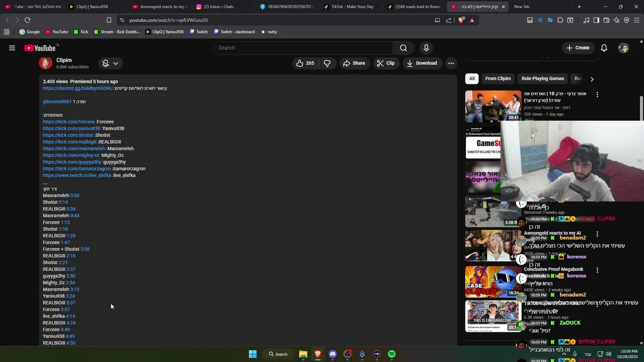The width and height of the screenshot is (644, 362).
Task: Open the THIS IS EMBARRASSING video thumbnail
Action: pyautogui.click(x=493, y=316)
